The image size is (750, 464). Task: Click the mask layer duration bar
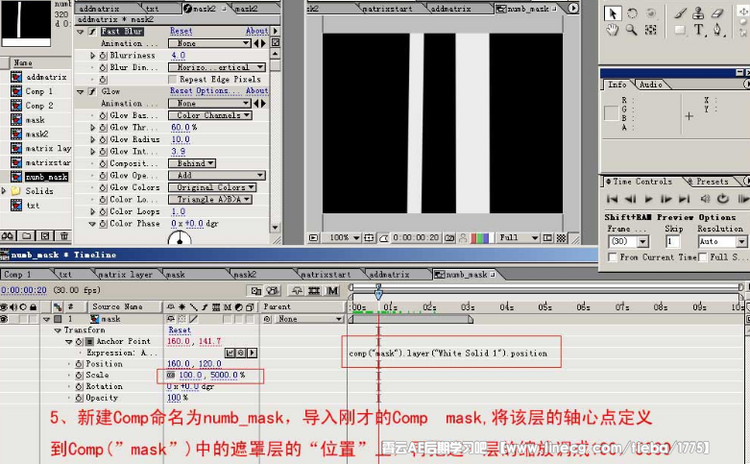click(411, 319)
